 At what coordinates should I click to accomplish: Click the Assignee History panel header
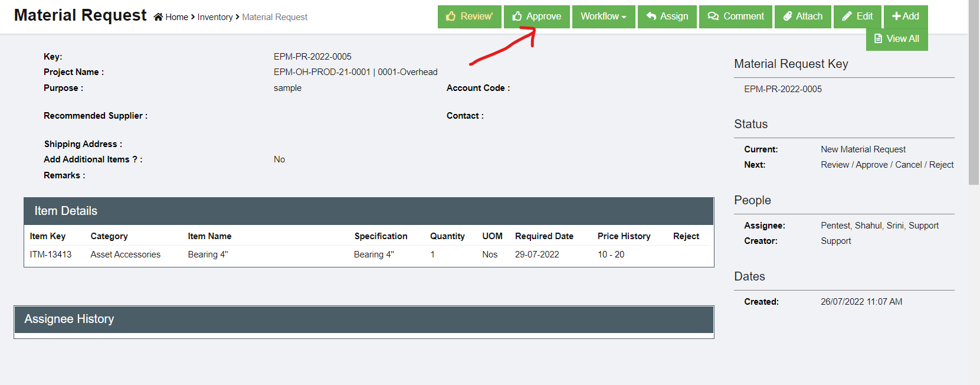click(x=363, y=319)
